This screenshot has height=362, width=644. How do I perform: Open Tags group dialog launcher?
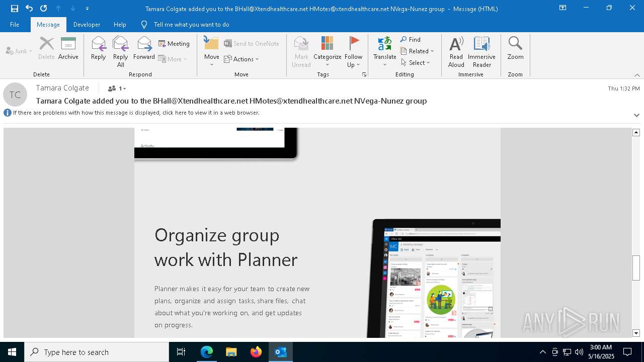(364, 74)
